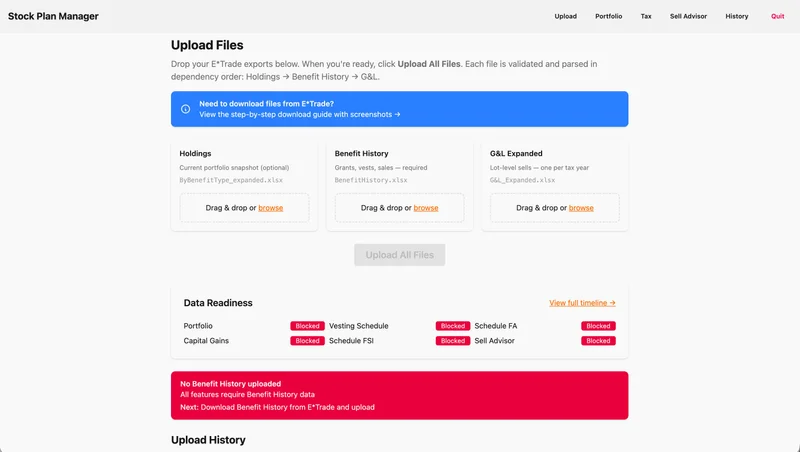
Task: Click the info icon in blue banner
Action: click(186, 109)
